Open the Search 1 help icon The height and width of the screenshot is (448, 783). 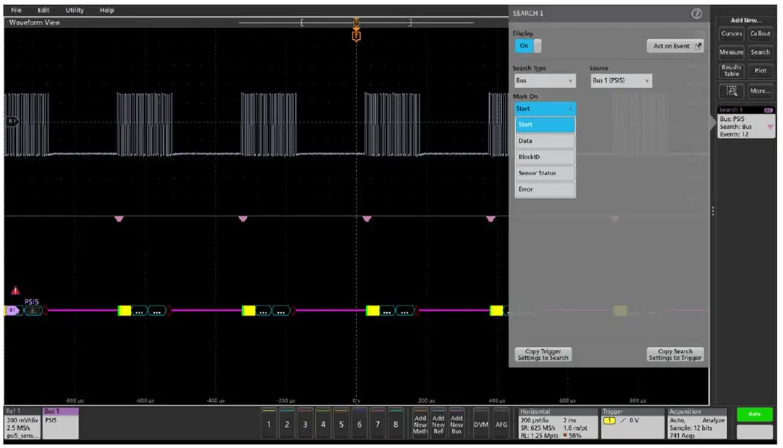696,13
